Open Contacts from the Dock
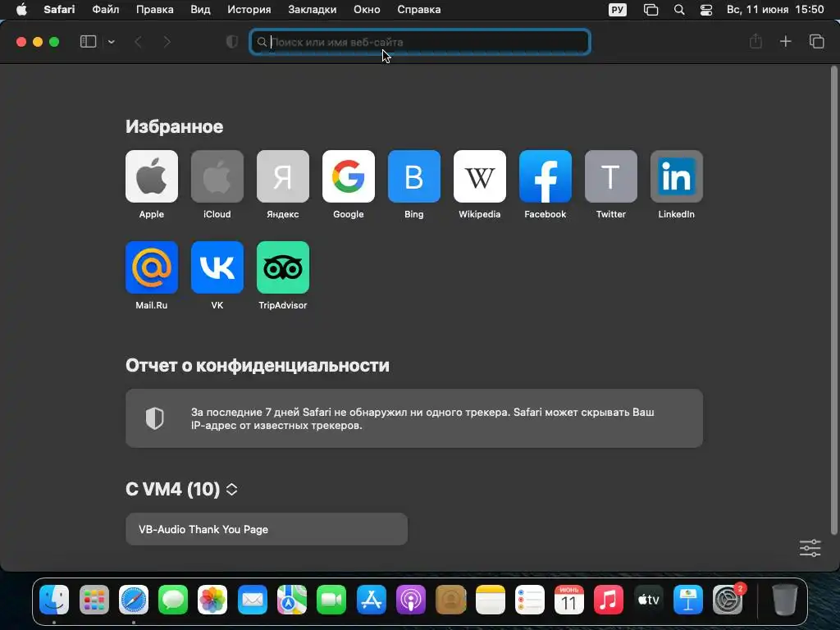 (450, 600)
